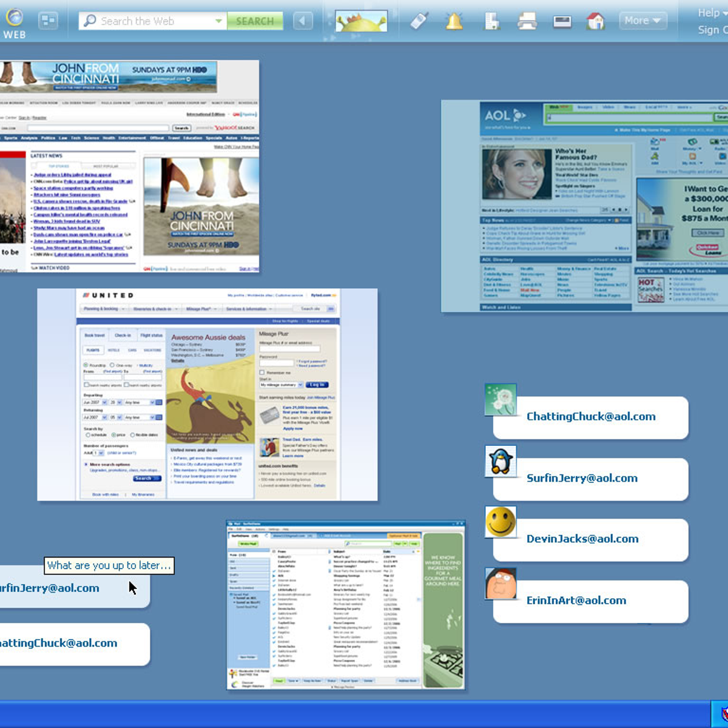
Task: Expand the search box history dropdown arrow
Action: pos(218,21)
